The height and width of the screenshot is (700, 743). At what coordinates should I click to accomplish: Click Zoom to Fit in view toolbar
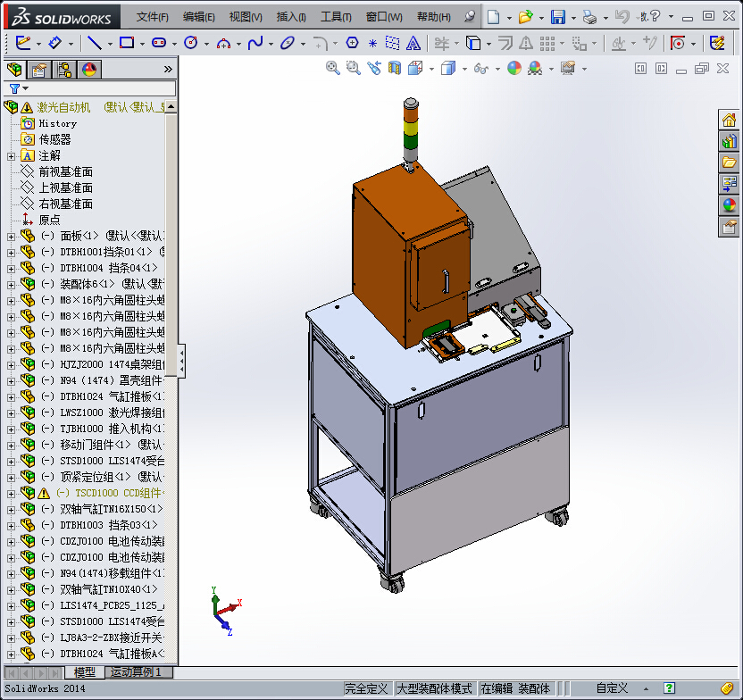[332, 68]
